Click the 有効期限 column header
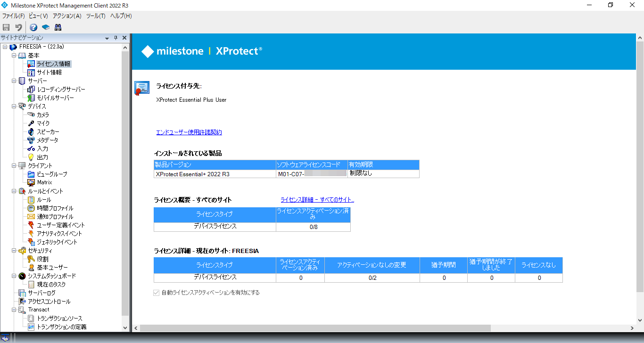The image size is (644, 343). tap(383, 165)
